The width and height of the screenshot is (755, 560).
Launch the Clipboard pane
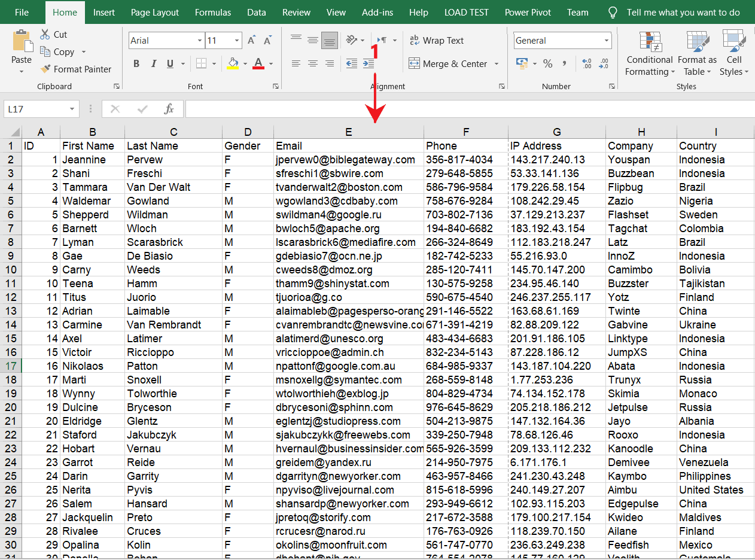pos(117,87)
